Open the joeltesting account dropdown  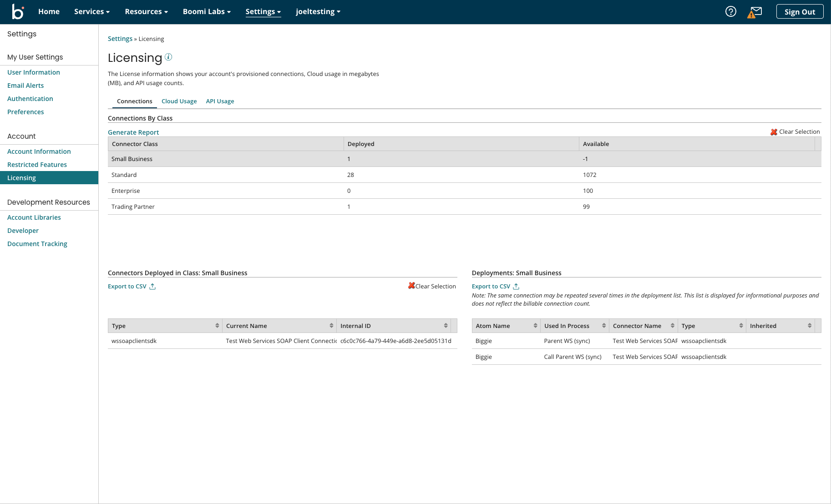318,11
